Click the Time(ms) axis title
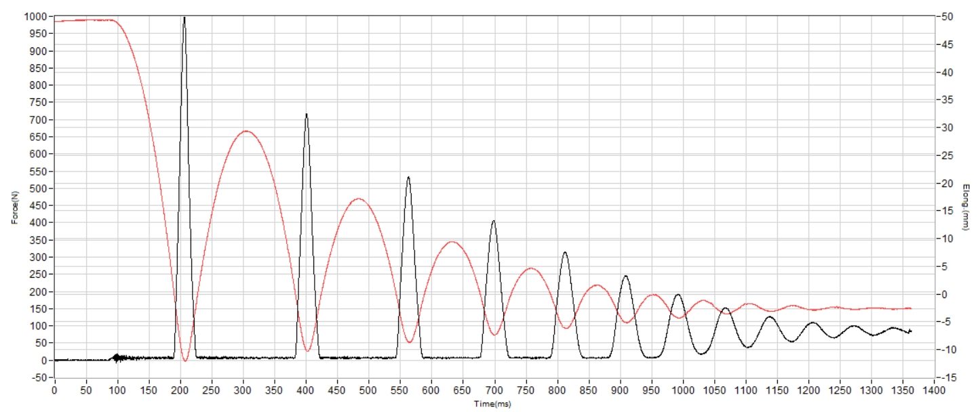Viewport: 980px width, 412px height. (x=494, y=403)
